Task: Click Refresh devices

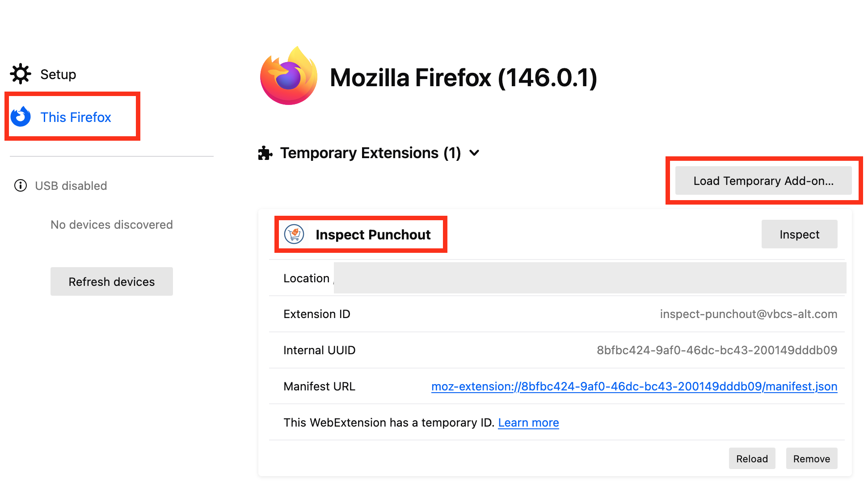Action: pyautogui.click(x=111, y=281)
